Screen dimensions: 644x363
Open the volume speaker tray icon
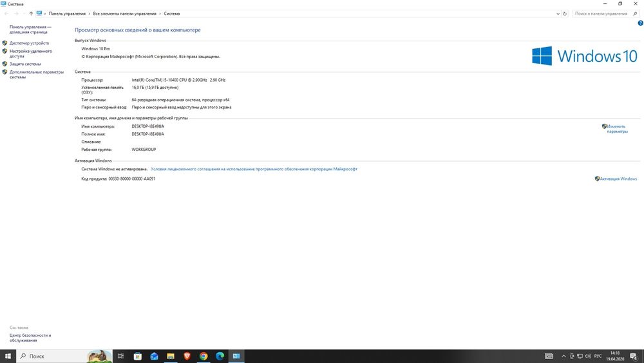click(x=588, y=356)
